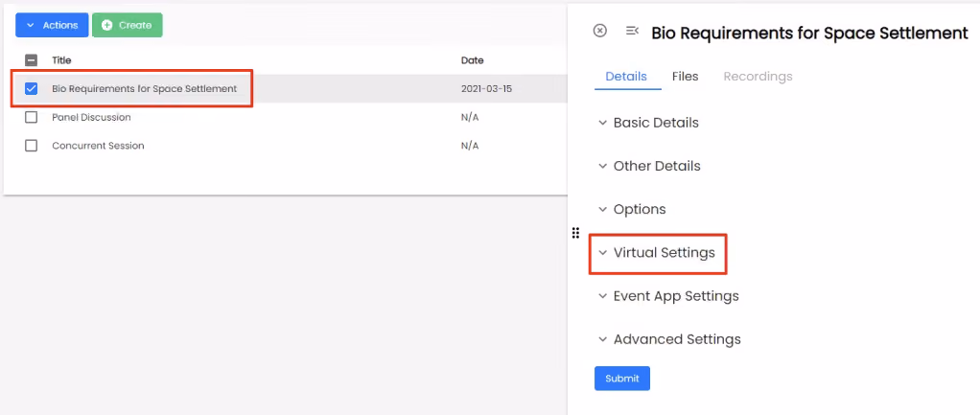Select the Concurrent Session row title
The image size is (980, 415).
98,146
